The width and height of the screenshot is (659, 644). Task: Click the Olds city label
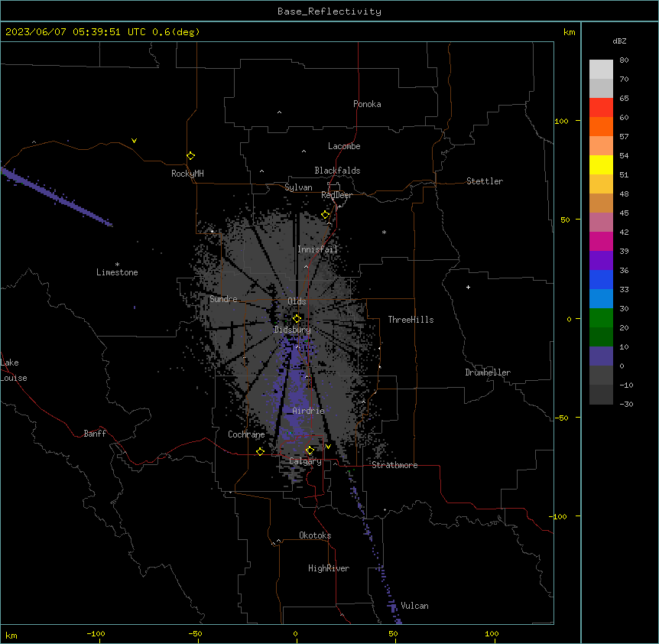[297, 301]
